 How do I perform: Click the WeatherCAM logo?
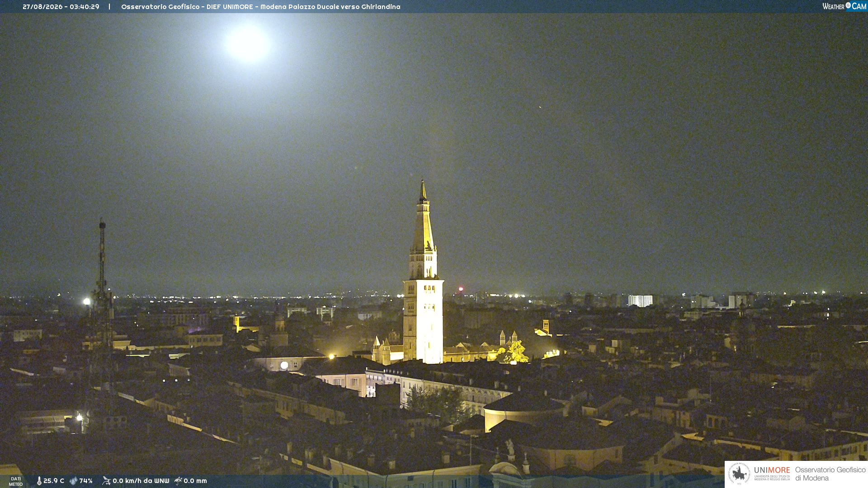point(844,6)
